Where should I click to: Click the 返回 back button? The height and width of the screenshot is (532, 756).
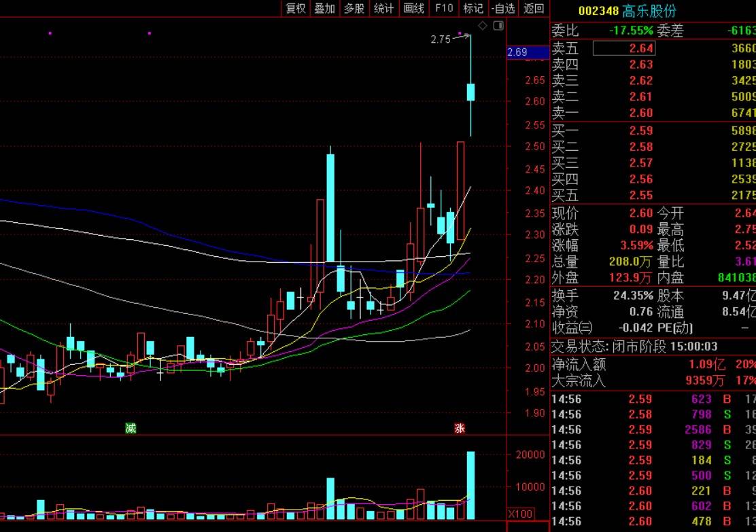pos(534,8)
